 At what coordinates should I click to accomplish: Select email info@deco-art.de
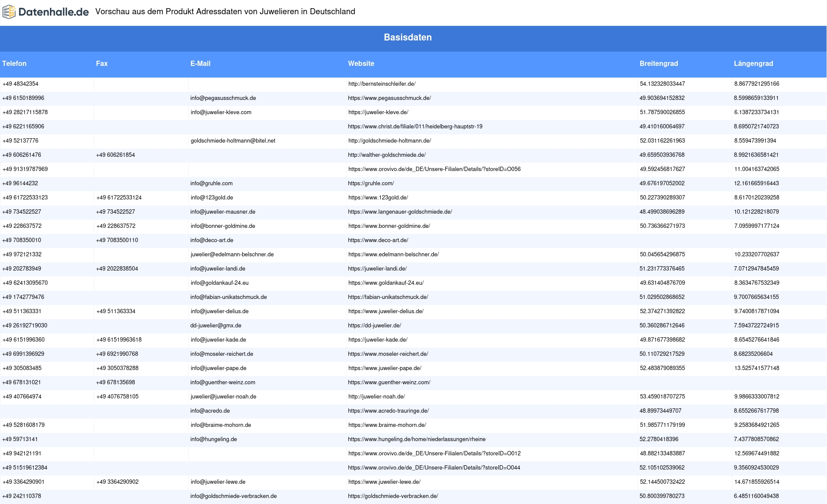pyautogui.click(x=212, y=240)
